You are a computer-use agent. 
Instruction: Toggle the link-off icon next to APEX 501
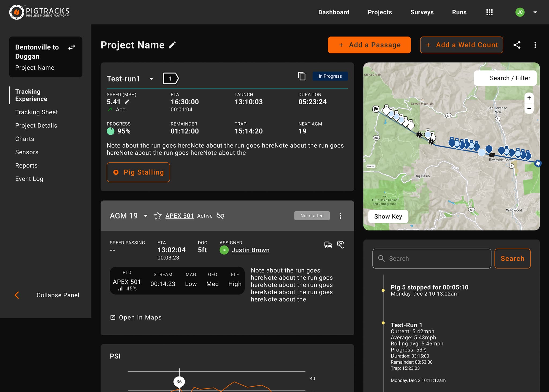tap(220, 216)
